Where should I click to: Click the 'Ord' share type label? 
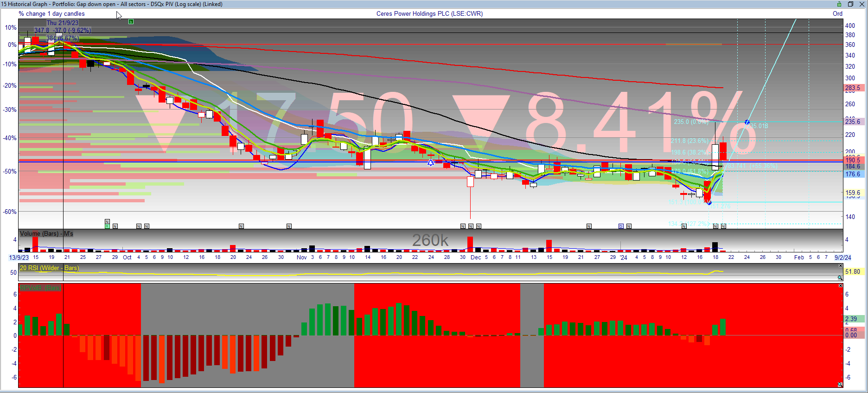837,14
